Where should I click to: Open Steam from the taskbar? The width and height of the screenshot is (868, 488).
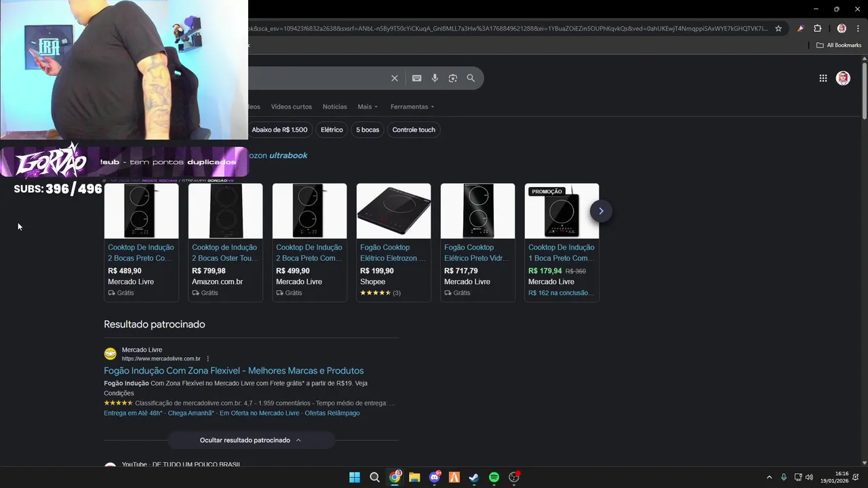point(474,477)
